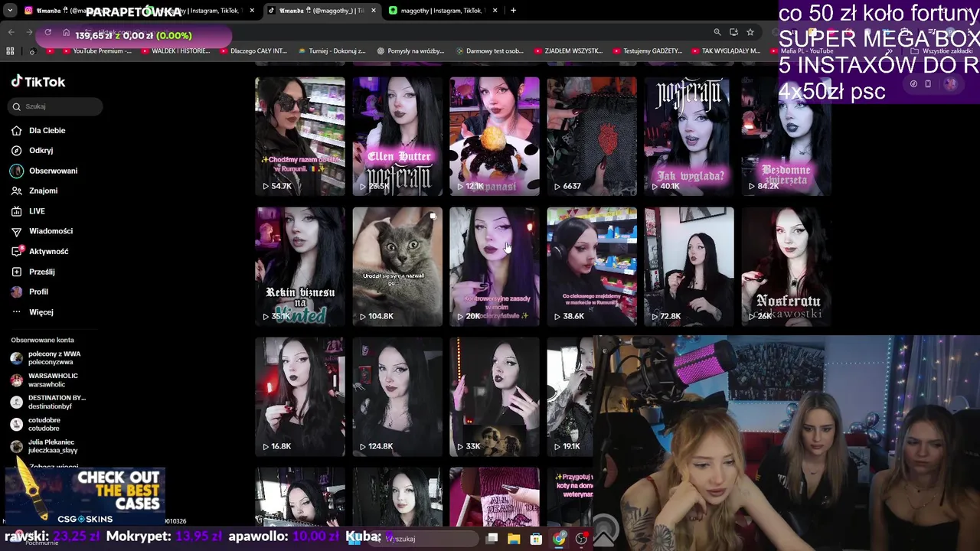980x551 pixels.
Task: Open the Ellen Hutter Nosferatu video
Action: tap(397, 136)
